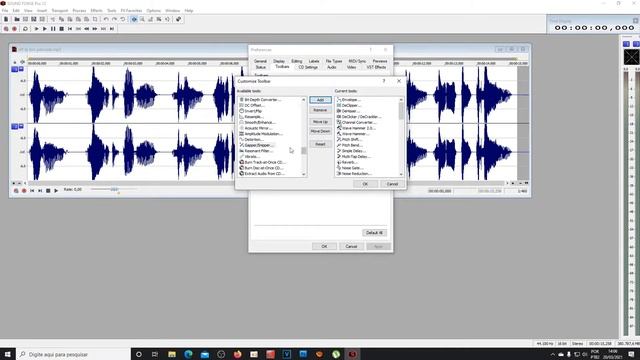This screenshot has width=640, height=360.
Task: Click the Available tools scrollbar thumb
Action: (x=304, y=151)
